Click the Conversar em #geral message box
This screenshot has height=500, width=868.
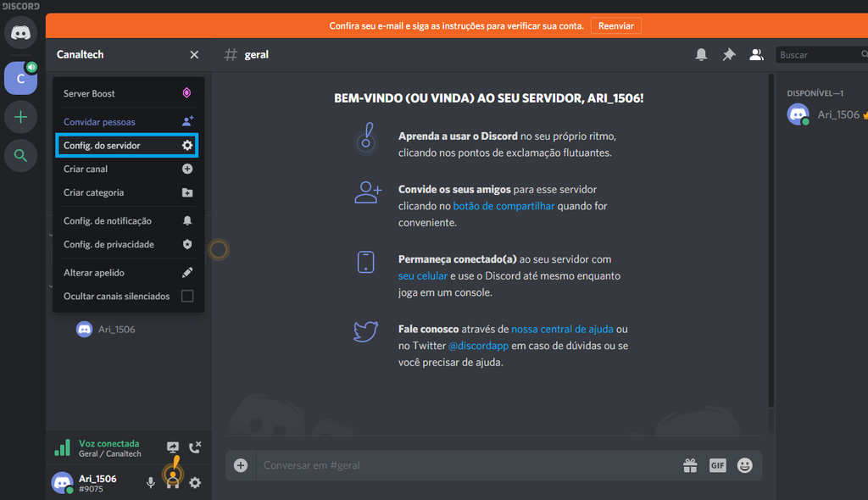[x=468, y=465]
